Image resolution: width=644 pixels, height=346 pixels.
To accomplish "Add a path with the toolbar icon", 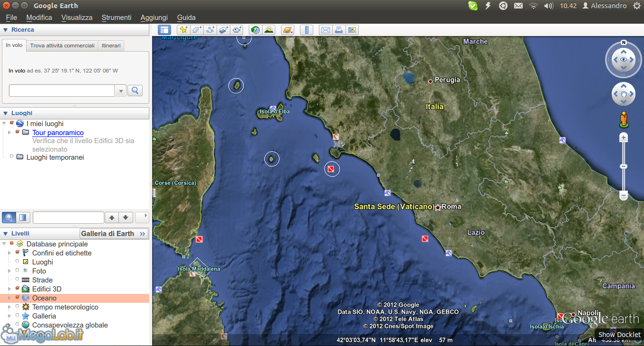I will [210, 30].
